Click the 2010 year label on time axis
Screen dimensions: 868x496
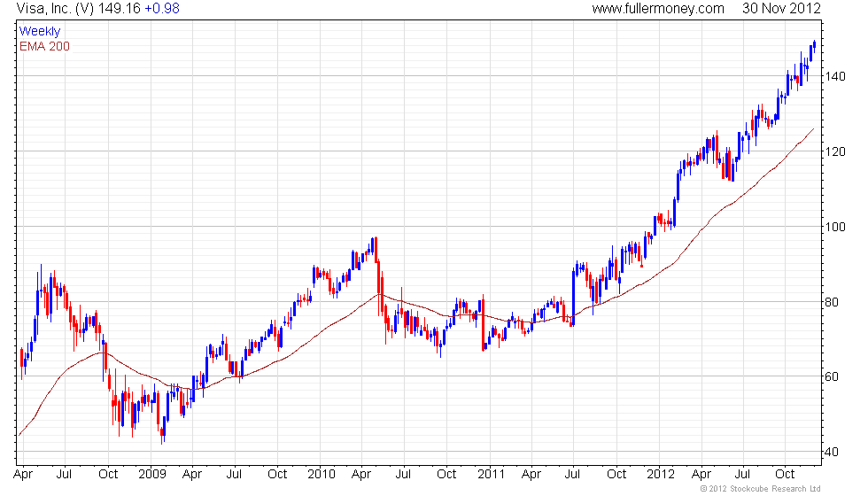[x=322, y=475]
